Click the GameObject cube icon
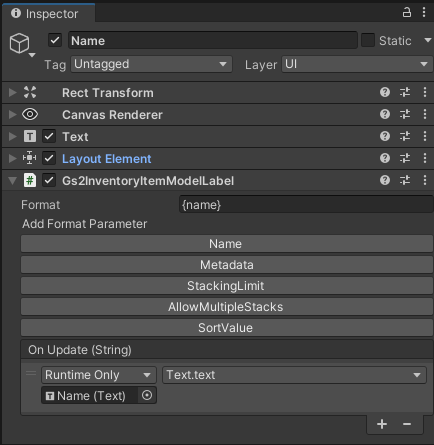Viewport: 434px width, 445px height. point(20,43)
